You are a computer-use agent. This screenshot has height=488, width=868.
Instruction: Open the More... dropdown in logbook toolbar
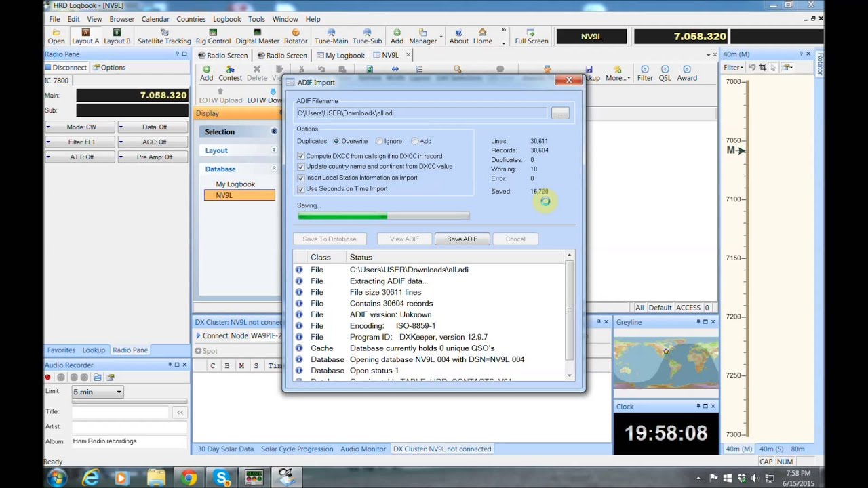(x=617, y=73)
